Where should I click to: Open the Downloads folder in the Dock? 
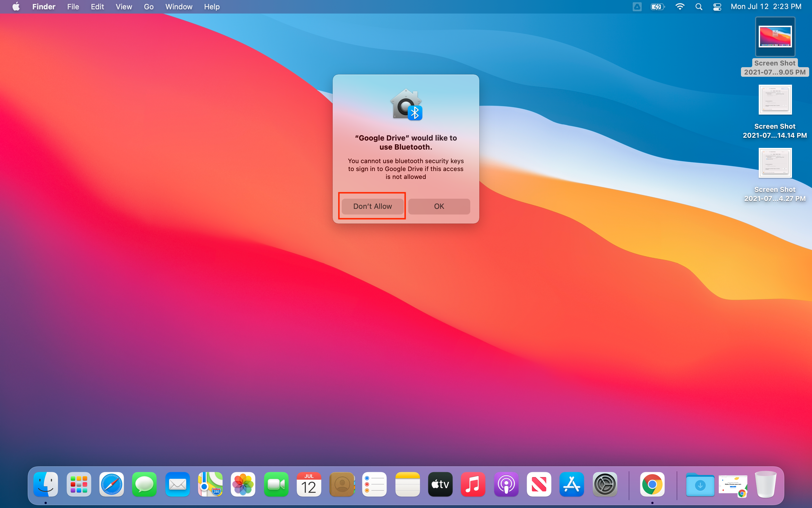pos(700,485)
